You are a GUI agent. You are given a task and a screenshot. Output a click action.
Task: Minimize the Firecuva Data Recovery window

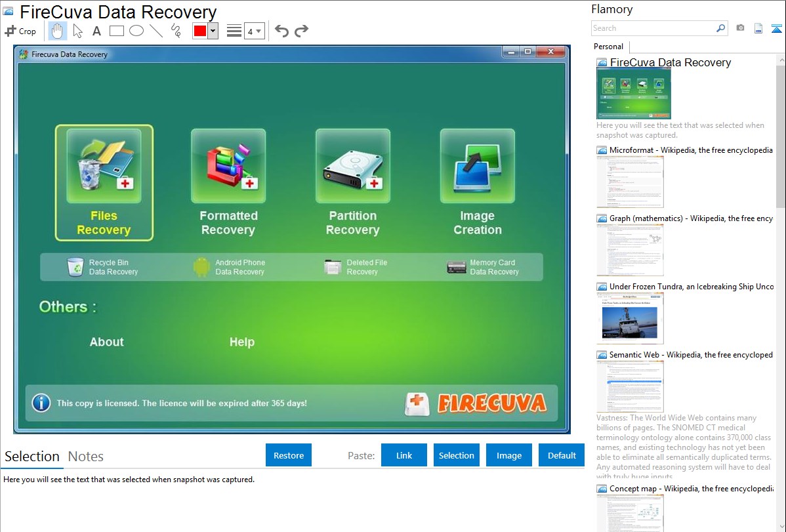point(511,52)
